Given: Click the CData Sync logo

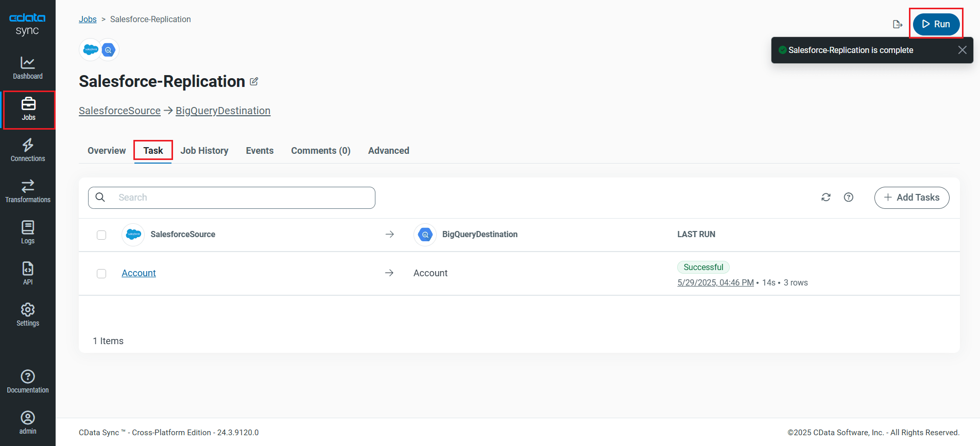Looking at the screenshot, I should coord(27,24).
